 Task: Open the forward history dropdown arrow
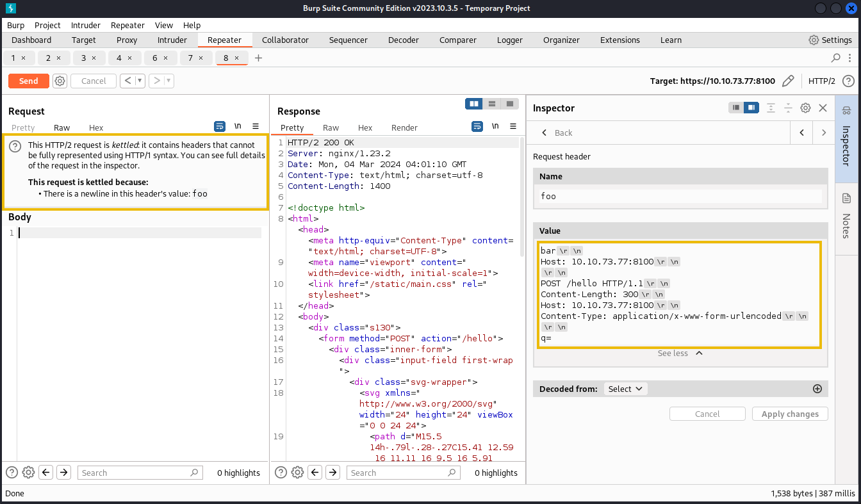coord(169,81)
